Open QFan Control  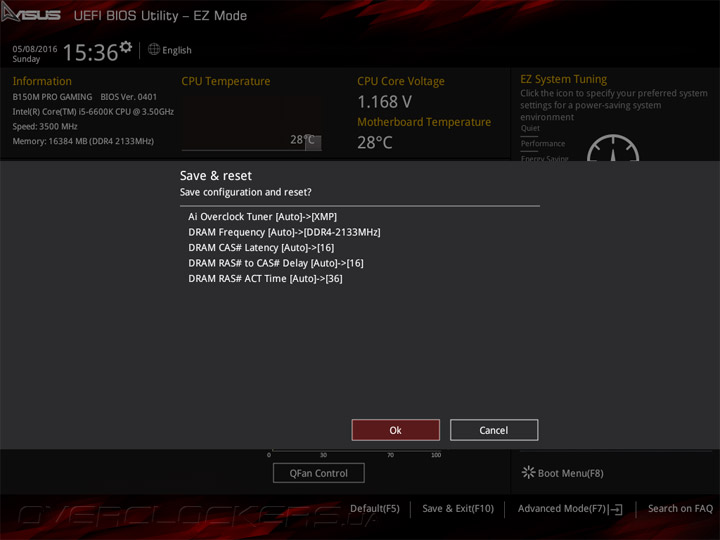pyautogui.click(x=319, y=473)
